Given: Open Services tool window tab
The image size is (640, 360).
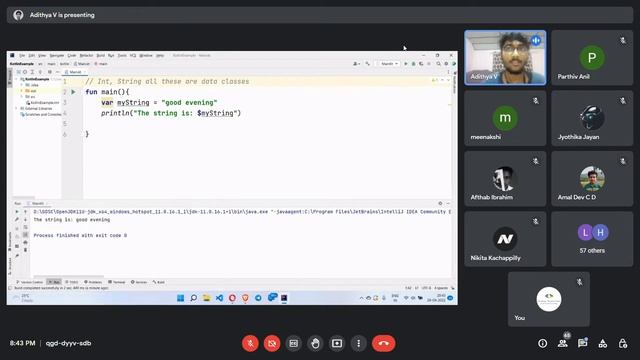Looking at the screenshot, I should 139,282.
